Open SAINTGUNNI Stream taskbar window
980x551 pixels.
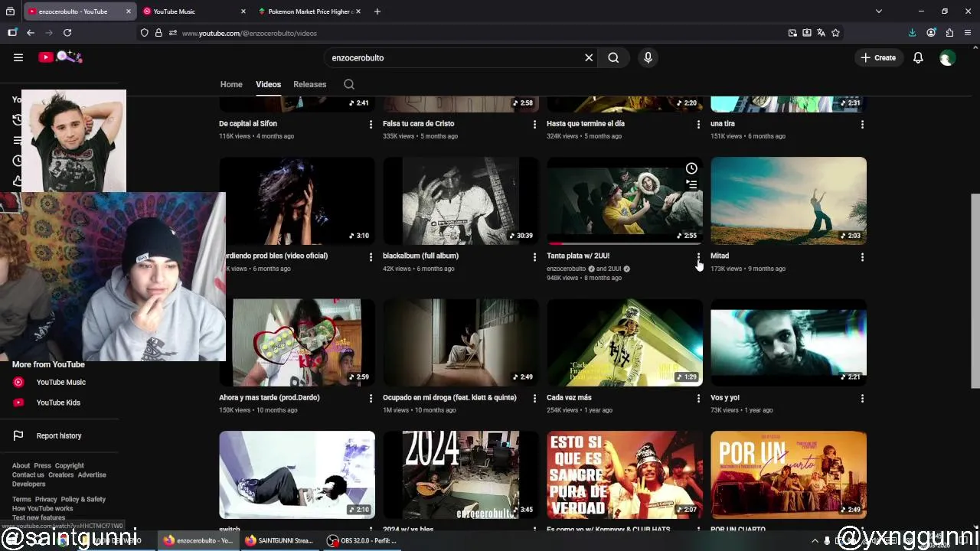[279, 540]
